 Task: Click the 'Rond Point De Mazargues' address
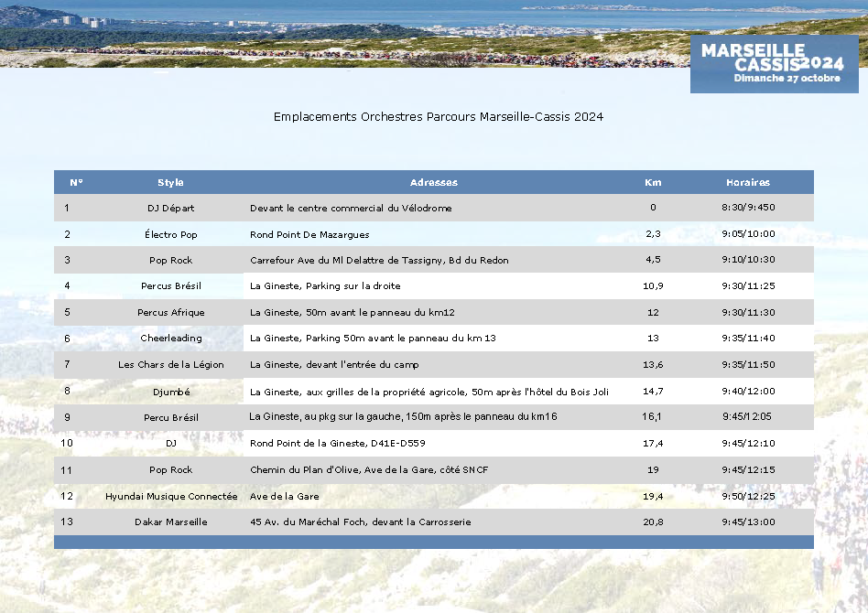(309, 234)
